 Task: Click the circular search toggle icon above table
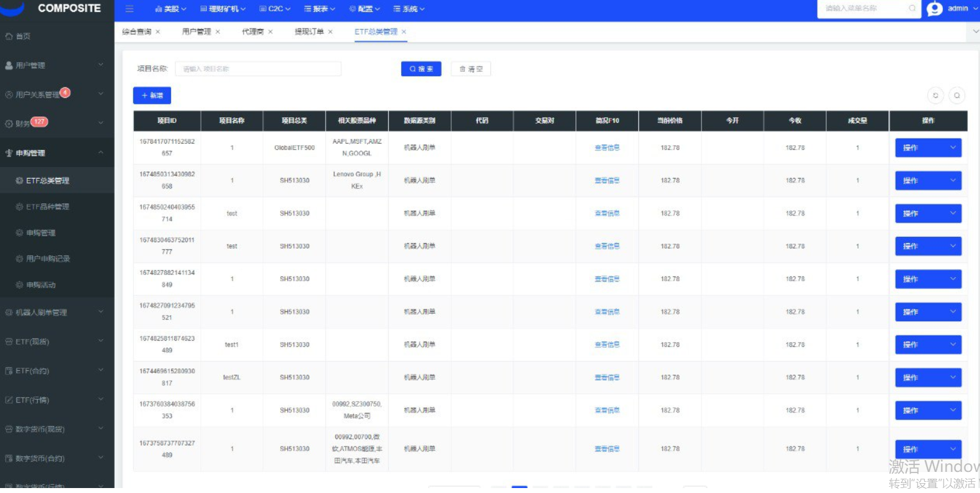(957, 95)
